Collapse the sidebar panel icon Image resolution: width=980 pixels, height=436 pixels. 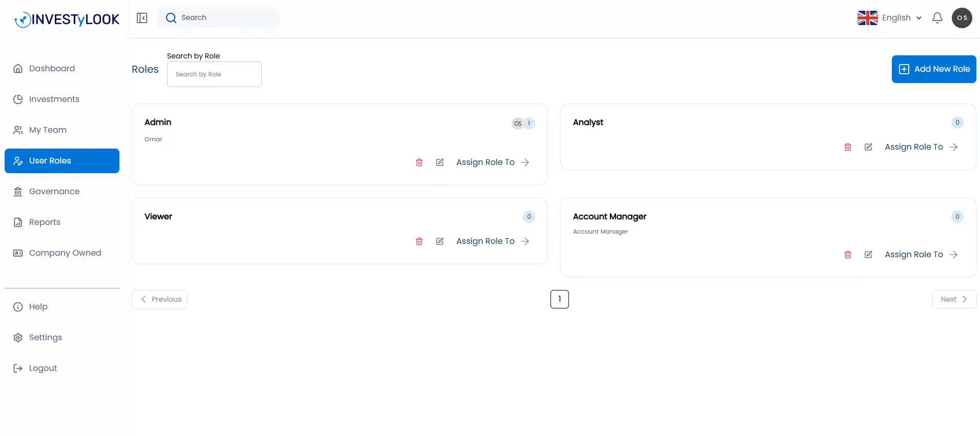[142, 18]
